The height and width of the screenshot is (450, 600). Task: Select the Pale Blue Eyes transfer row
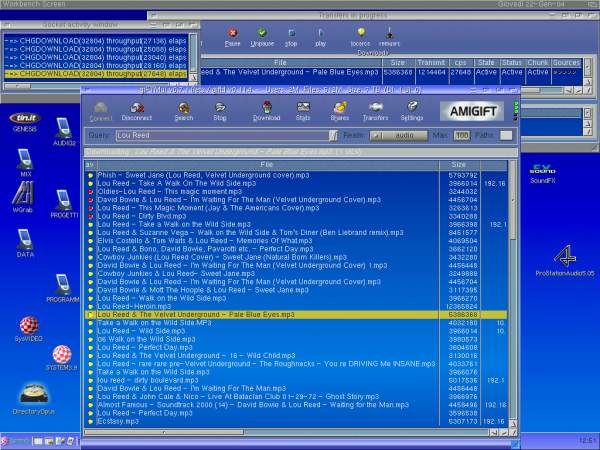(x=391, y=72)
